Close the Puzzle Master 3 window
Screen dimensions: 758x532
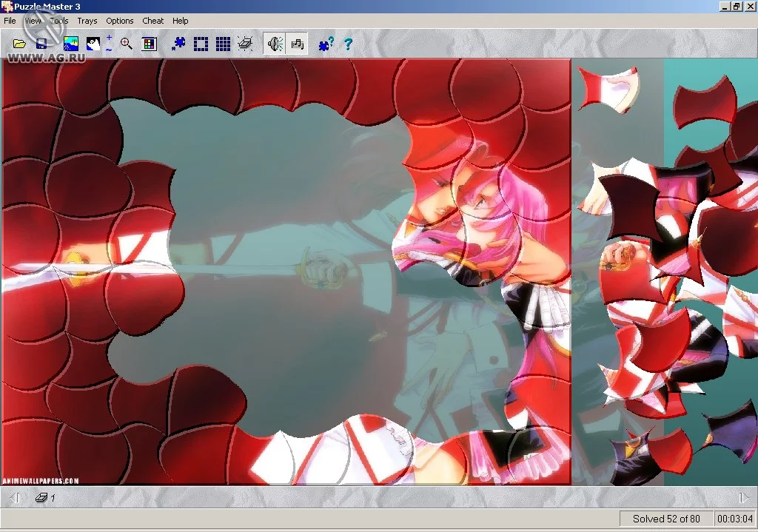tap(750, 6)
